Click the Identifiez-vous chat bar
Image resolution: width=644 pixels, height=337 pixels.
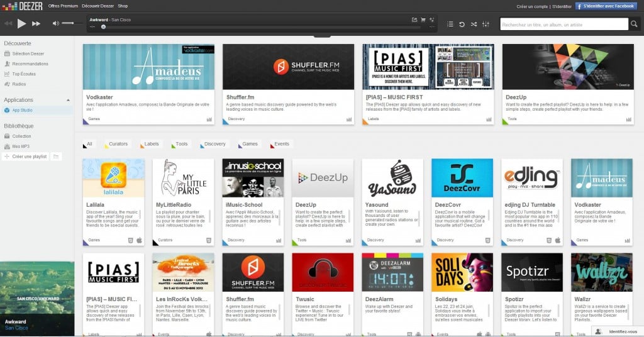[x=618, y=331]
